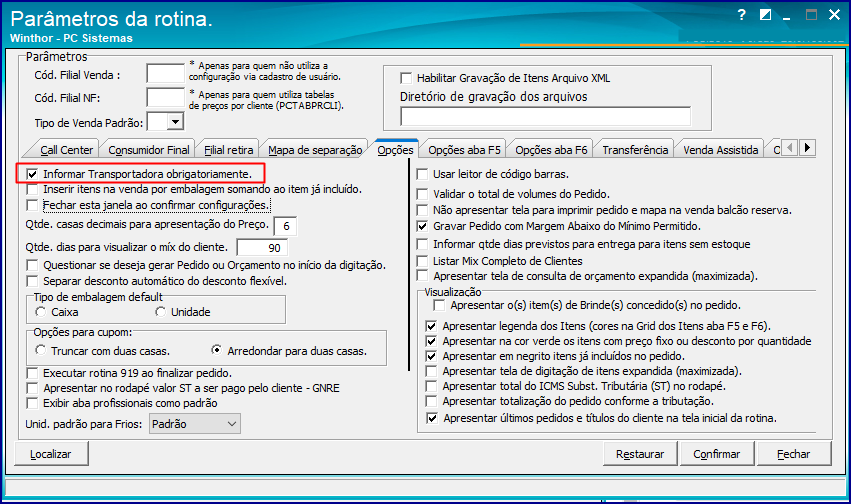Uncheck Apresentar legenda dos Itens
This screenshot has width=851, height=504.
[431, 326]
